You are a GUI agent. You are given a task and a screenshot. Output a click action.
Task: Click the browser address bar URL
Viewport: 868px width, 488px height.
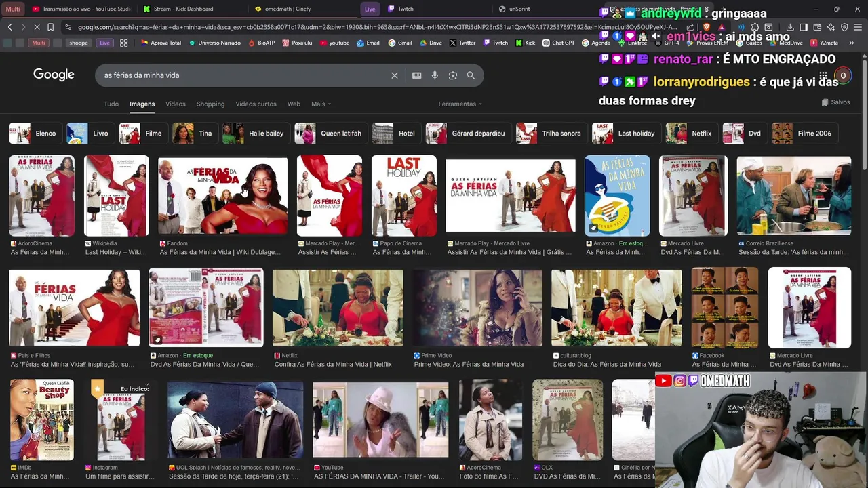coord(376,27)
